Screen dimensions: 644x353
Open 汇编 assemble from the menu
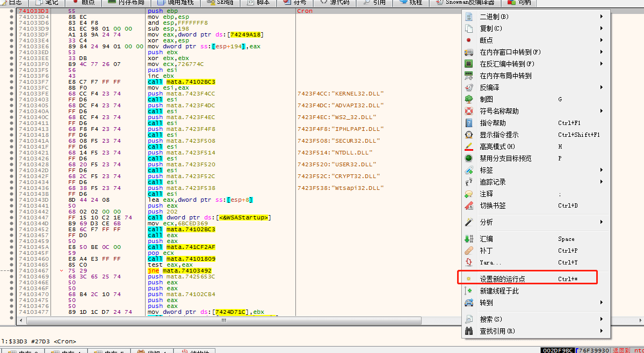[537, 239]
